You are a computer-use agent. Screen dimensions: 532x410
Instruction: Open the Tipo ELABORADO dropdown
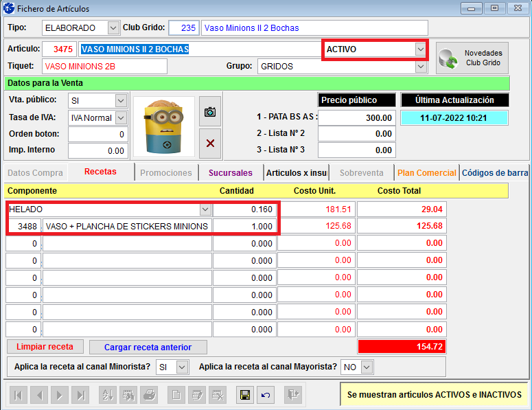coord(113,28)
